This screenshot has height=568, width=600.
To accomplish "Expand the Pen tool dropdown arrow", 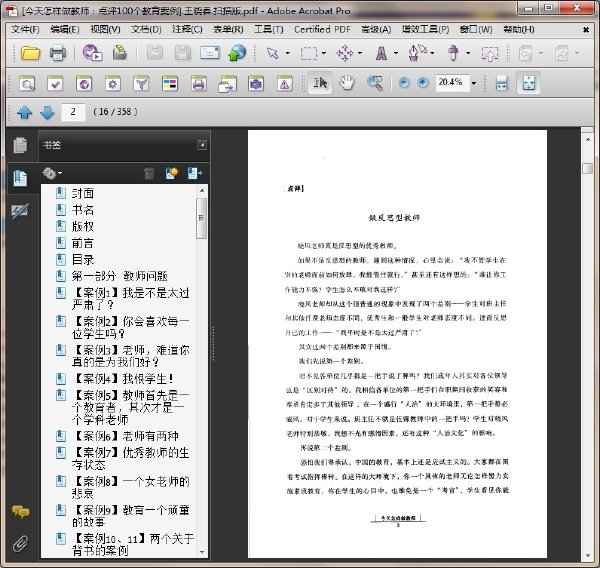I will tap(432, 53).
